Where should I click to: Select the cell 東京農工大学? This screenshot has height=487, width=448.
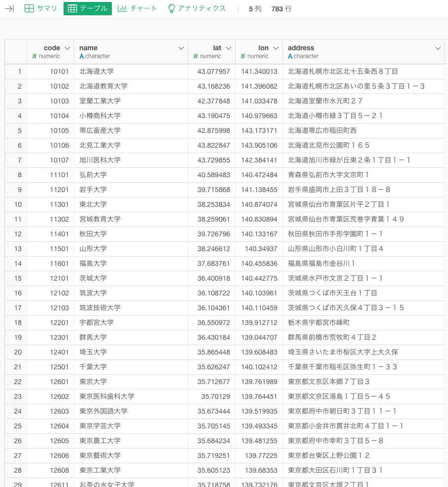[131, 441]
